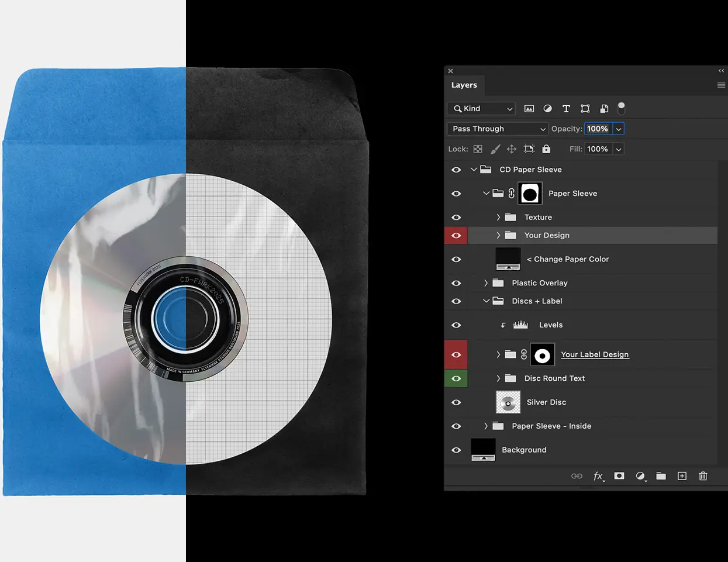Filter for adjustment layers in the Layers panel
Image resolution: width=728 pixels, height=562 pixels.
[x=547, y=108]
